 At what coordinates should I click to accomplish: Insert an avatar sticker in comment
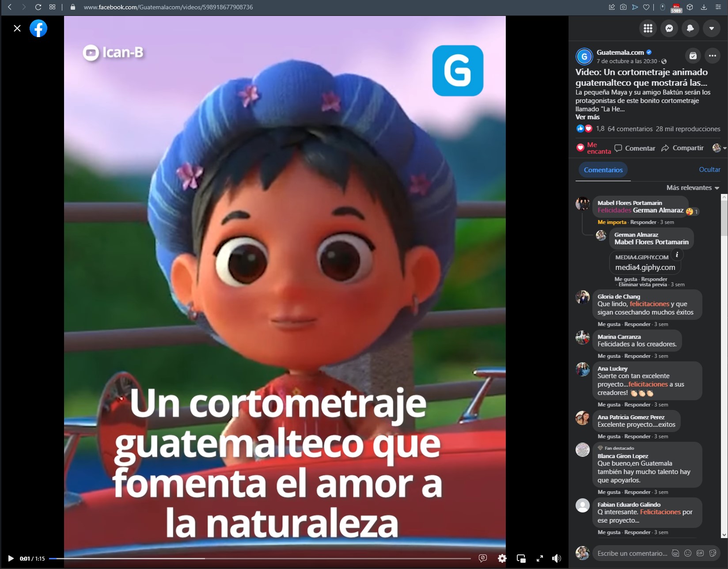pos(675,553)
